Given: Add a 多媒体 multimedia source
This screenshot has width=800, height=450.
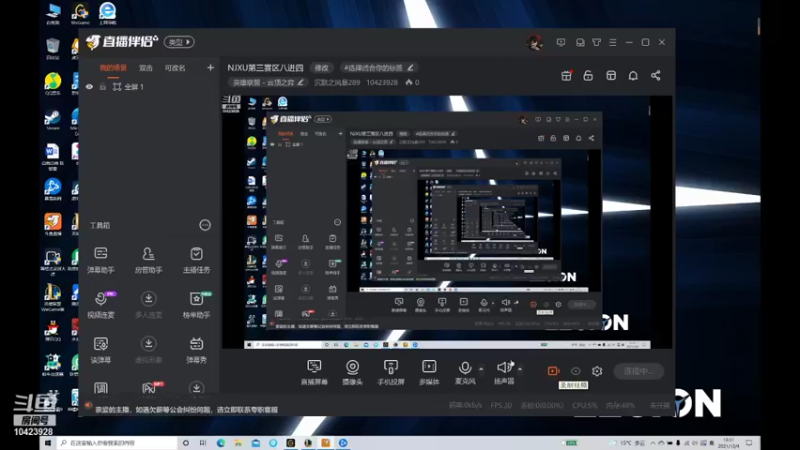Looking at the screenshot, I should point(429,372).
